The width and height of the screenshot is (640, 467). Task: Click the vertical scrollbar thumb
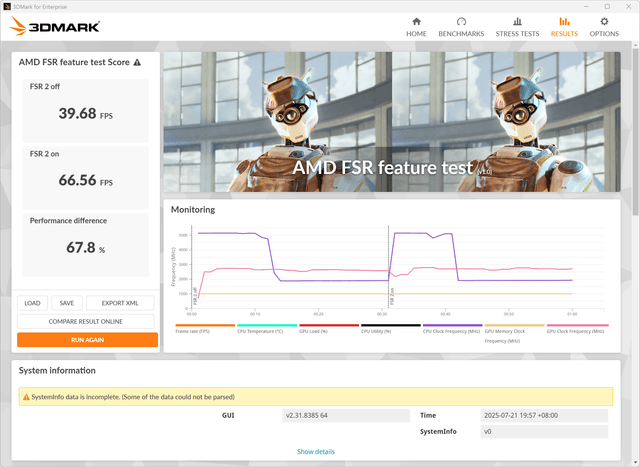(636, 131)
